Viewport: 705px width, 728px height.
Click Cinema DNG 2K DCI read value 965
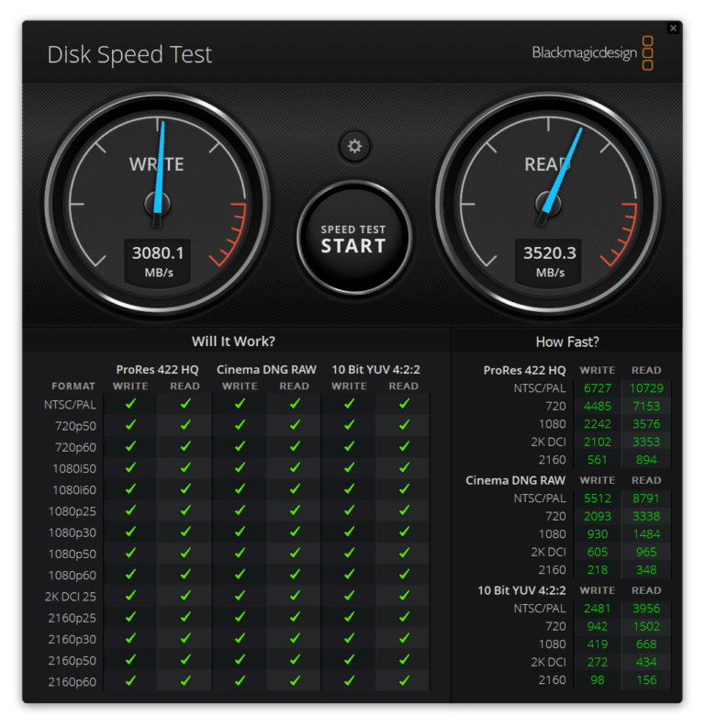tap(646, 552)
